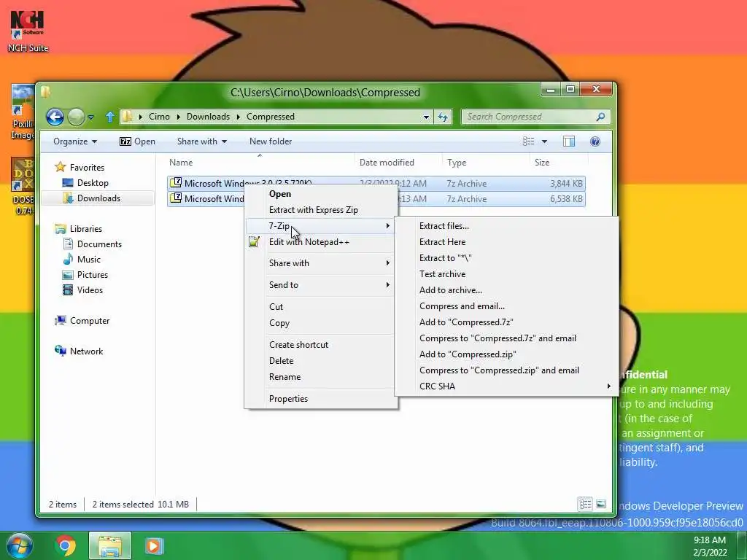Click the Back navigation arrow button
Screen dimensions: 747x560
click(55, 117)
